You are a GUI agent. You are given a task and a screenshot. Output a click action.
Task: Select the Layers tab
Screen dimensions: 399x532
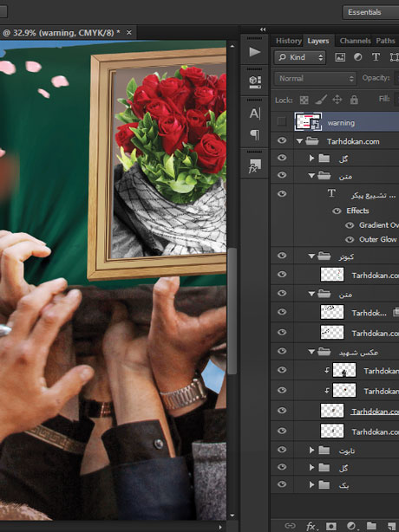[x=318, y=41]
